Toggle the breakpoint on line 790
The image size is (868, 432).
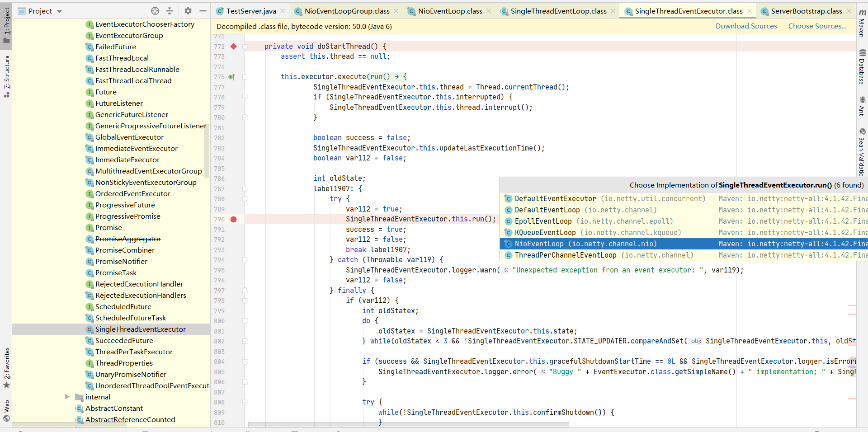point(233,219)
